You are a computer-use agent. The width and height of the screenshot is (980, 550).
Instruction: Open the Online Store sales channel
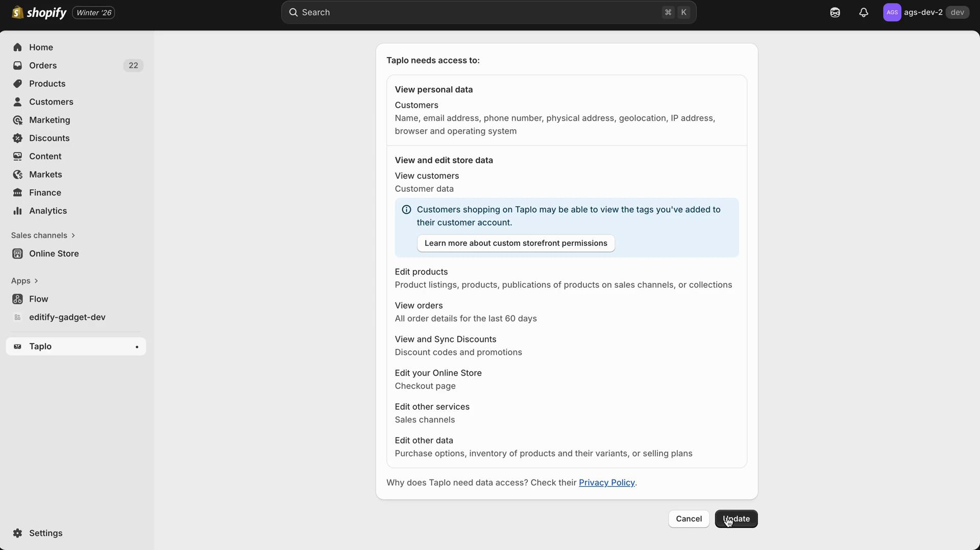(x=53, y=254)
